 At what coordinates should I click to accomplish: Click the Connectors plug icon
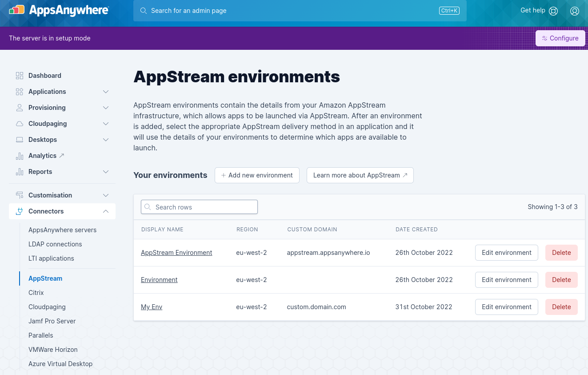(20, 211)
